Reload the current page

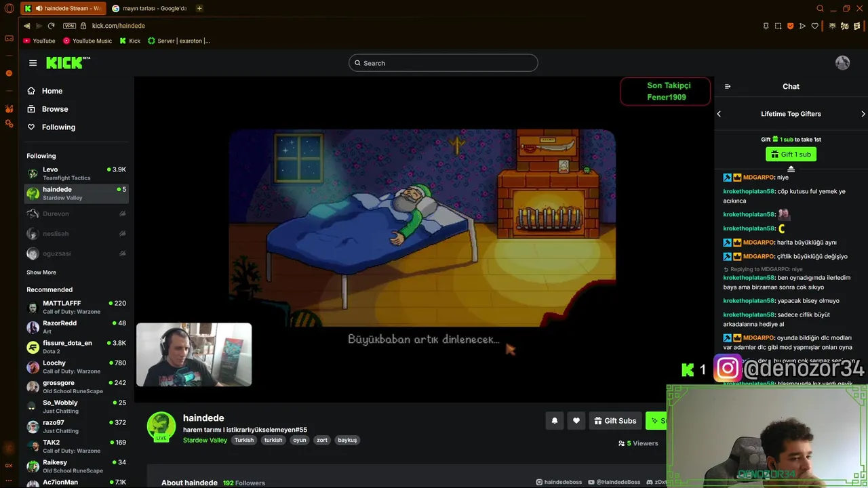51,26
